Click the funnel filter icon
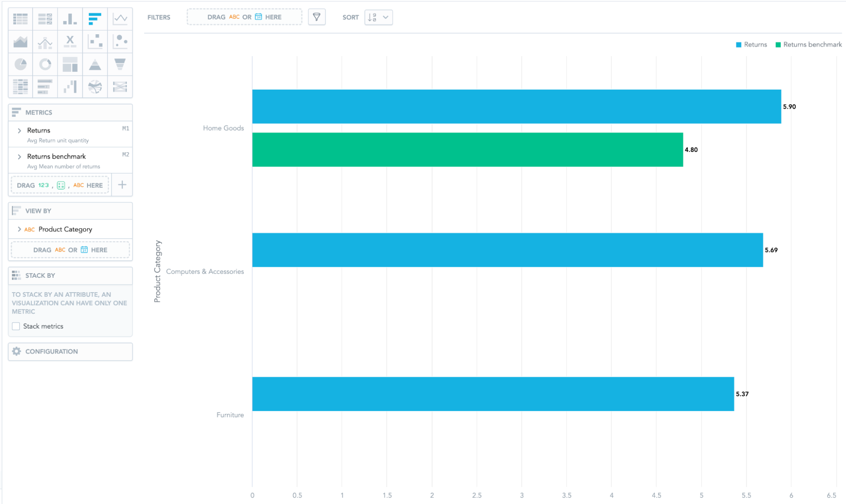This screenshot has width=846, height=504. click(x=317, y=16)
